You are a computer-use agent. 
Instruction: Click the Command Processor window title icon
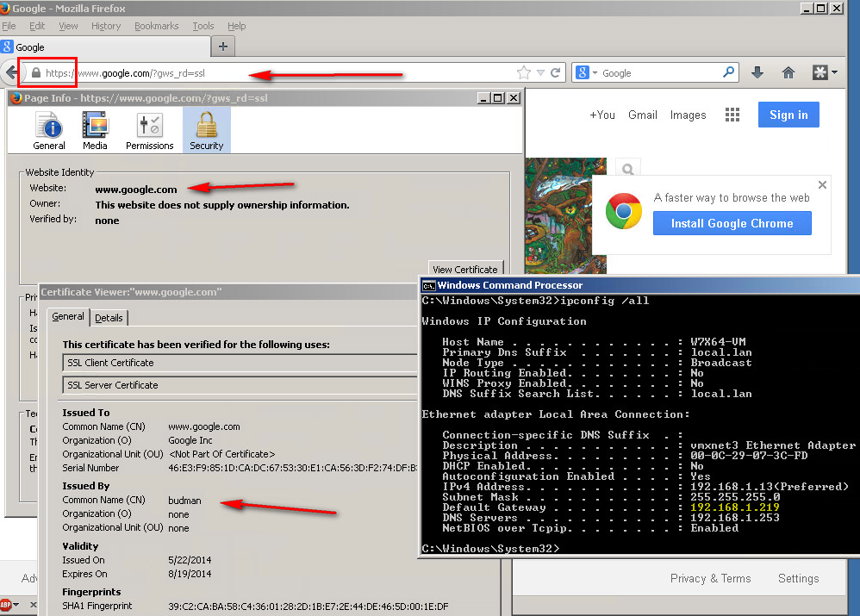pos(428,285)
